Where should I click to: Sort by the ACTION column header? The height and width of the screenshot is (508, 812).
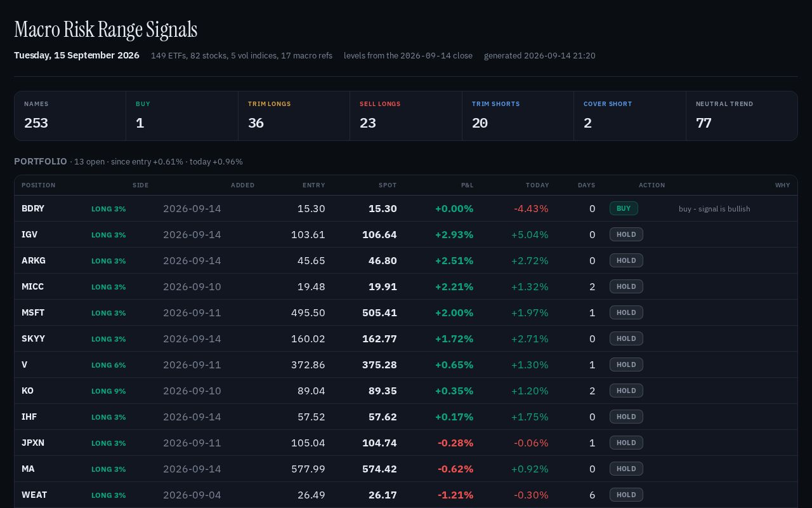point(652,185)
